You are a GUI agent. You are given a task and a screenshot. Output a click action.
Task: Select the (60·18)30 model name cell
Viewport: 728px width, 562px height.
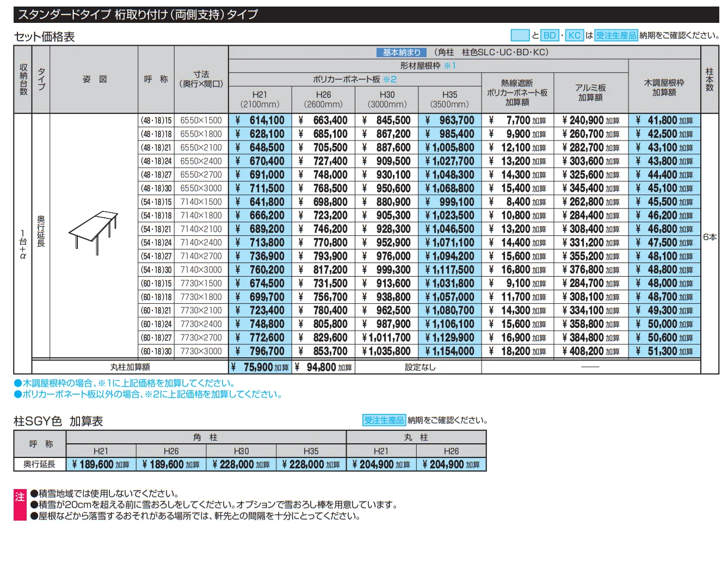(x=156, y=351)
